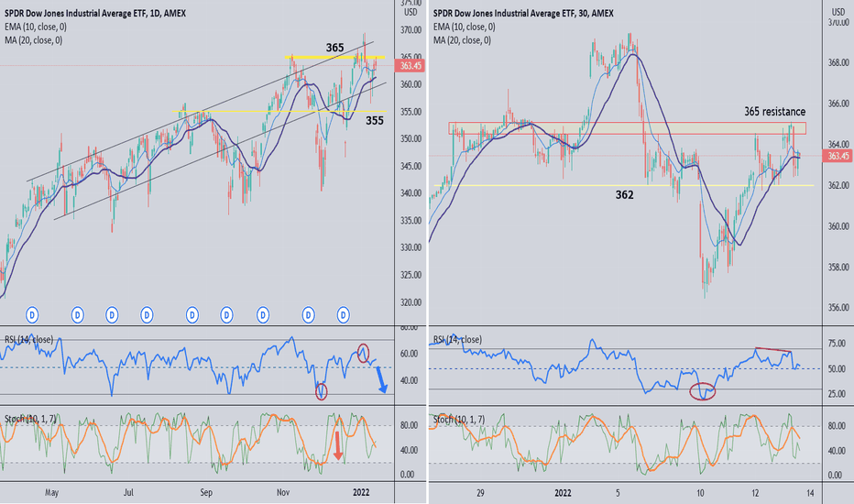Image resolution: width=854 pixels, height=504 pixels.
Task: Click the 370.00 label on daily price axis
Action: tap(411, 30)
